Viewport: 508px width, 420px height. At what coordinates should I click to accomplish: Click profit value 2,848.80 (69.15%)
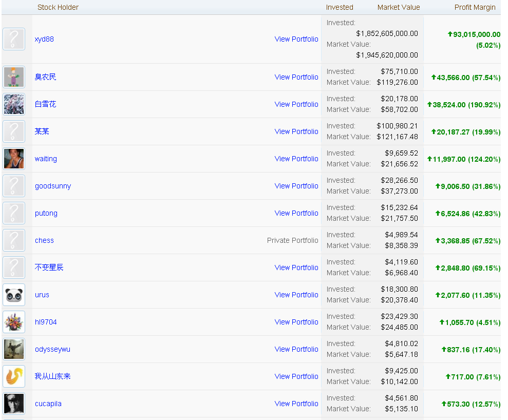coord(468,268)
